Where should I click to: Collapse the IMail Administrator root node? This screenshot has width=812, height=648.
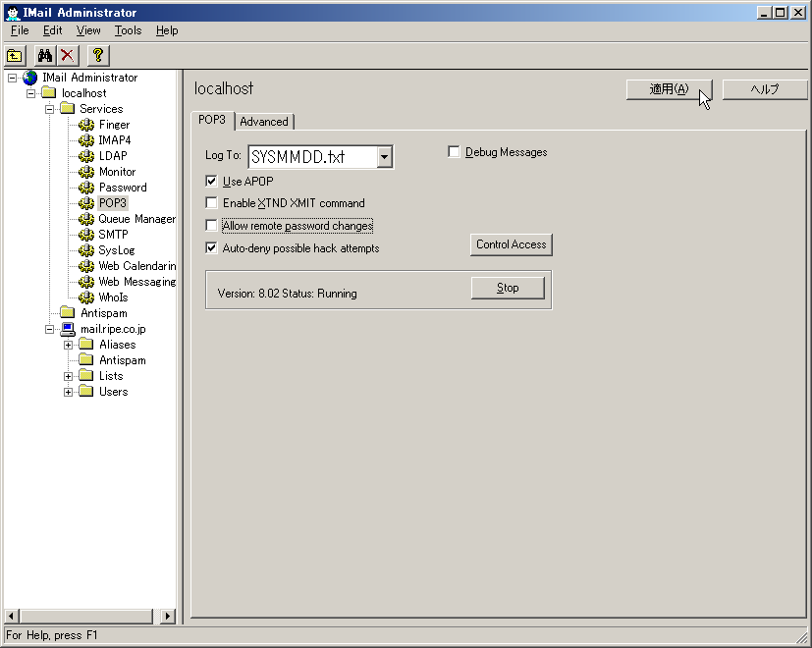[x=12, y=78]
